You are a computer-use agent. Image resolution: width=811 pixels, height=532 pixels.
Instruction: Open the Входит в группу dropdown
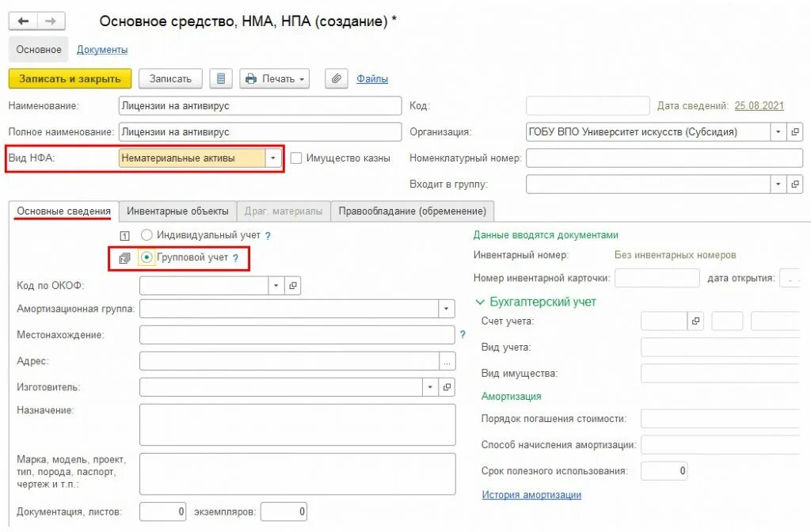(x=778, y=184)
